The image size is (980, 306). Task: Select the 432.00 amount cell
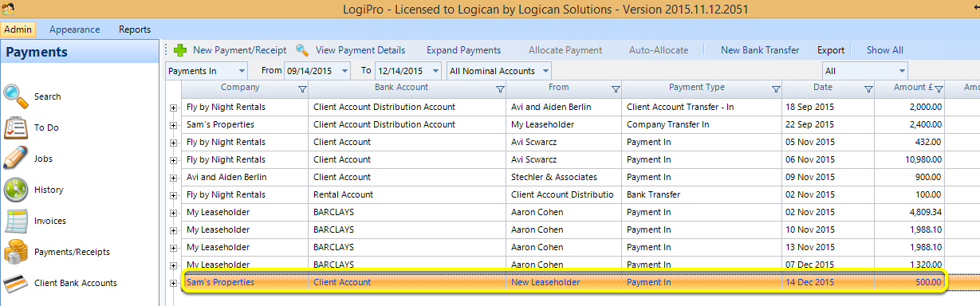click(x=909, y=142)
